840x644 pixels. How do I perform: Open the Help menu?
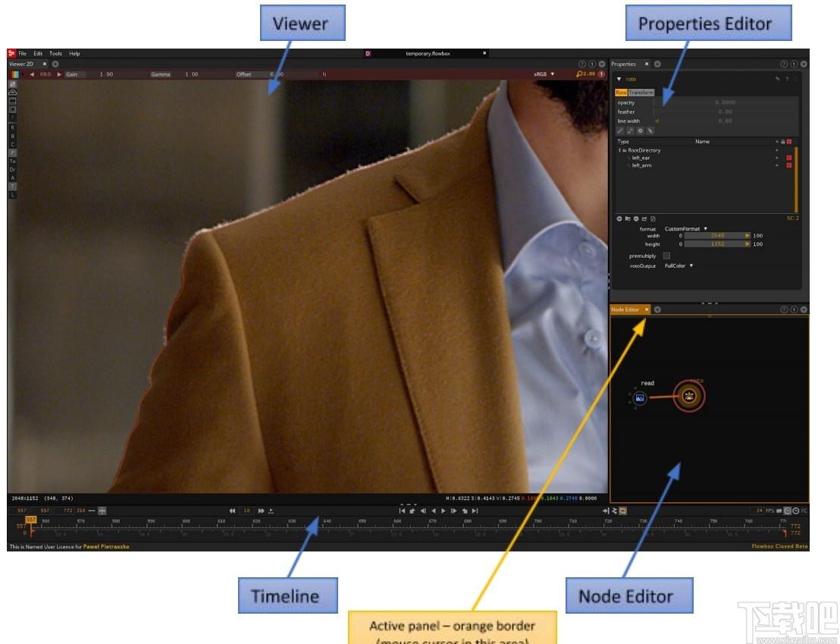(x=74, y=54)
